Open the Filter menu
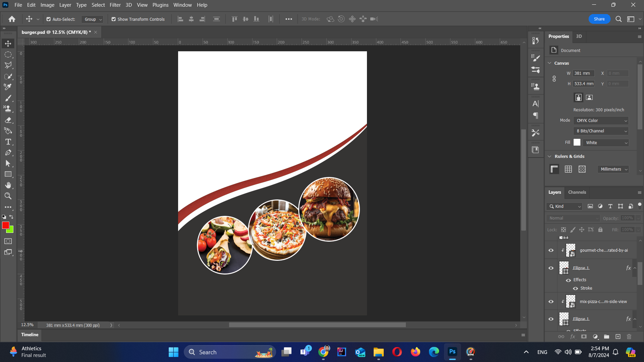644x362 pixels. [x=115, y=5]
